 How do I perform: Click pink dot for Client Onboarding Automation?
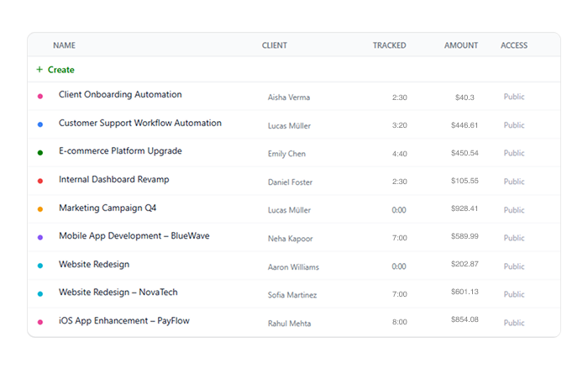(x=40, y=97)
